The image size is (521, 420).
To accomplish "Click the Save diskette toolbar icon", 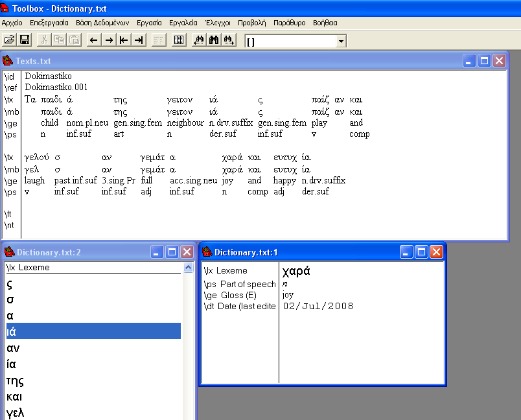I will [25, 40].
